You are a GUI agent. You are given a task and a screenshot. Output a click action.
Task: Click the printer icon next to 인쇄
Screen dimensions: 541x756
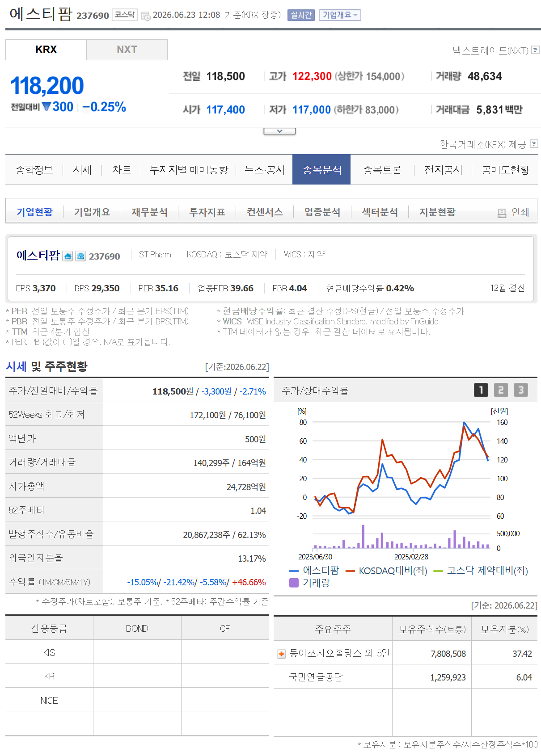(x=502, y=213)
